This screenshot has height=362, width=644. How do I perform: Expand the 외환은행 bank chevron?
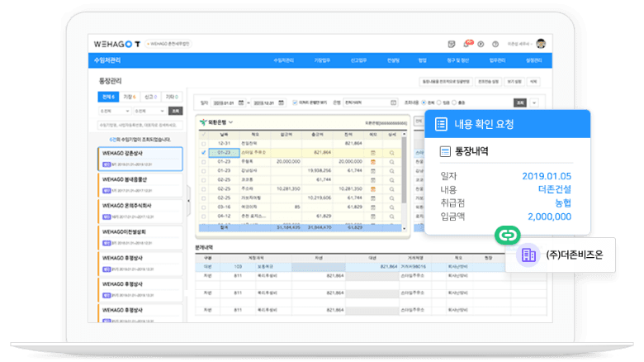pos(231,122)
